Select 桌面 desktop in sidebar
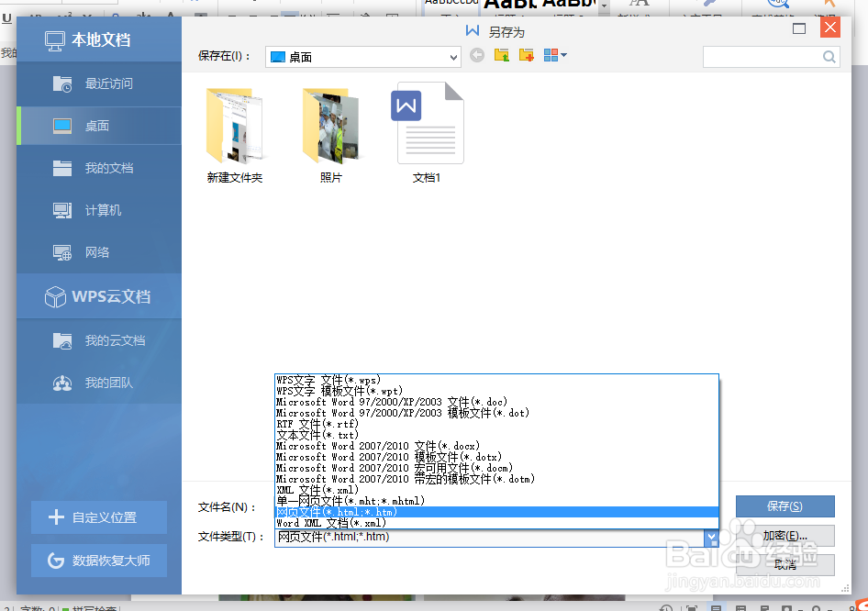The image size is (868, 611). click(x=99, y=126)
